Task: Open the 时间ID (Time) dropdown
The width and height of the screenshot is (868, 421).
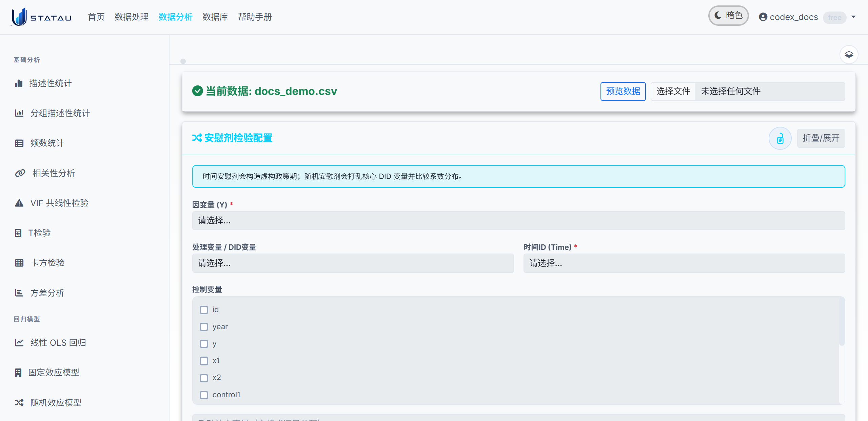Action: point(684,263)
